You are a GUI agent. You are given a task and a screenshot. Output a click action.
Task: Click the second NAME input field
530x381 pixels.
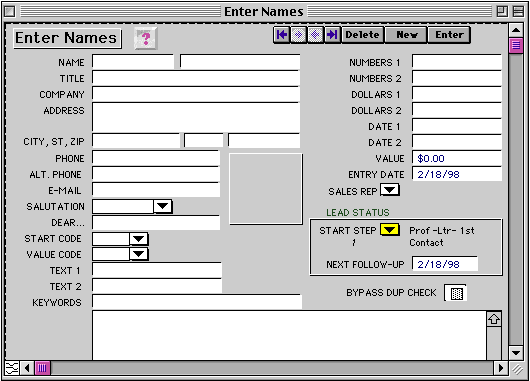[240, 62]
